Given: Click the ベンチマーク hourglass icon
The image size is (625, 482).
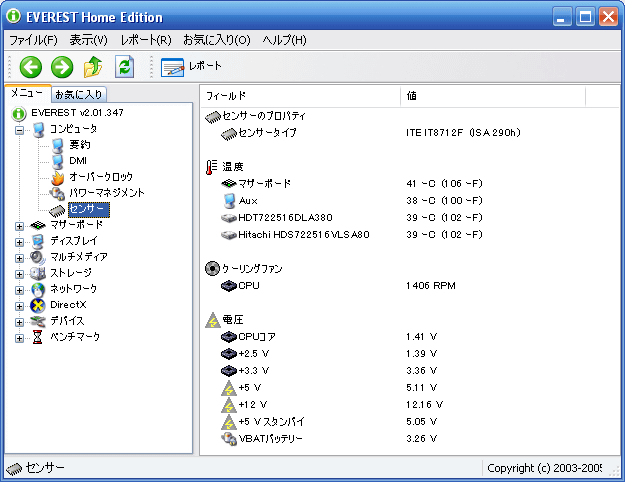Looking at the screenshot, I should tap(37, 337).
